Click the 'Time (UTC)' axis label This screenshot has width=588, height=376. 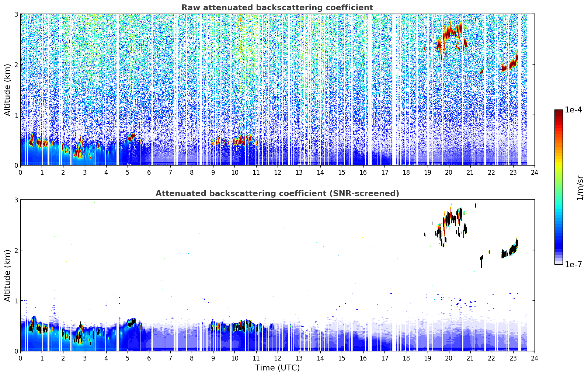(x=277, y=368)
